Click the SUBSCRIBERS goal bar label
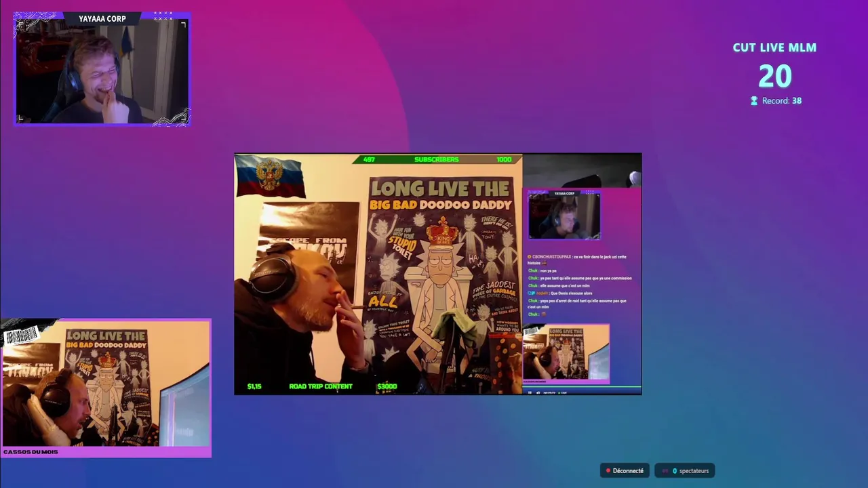 coord(436,159)
